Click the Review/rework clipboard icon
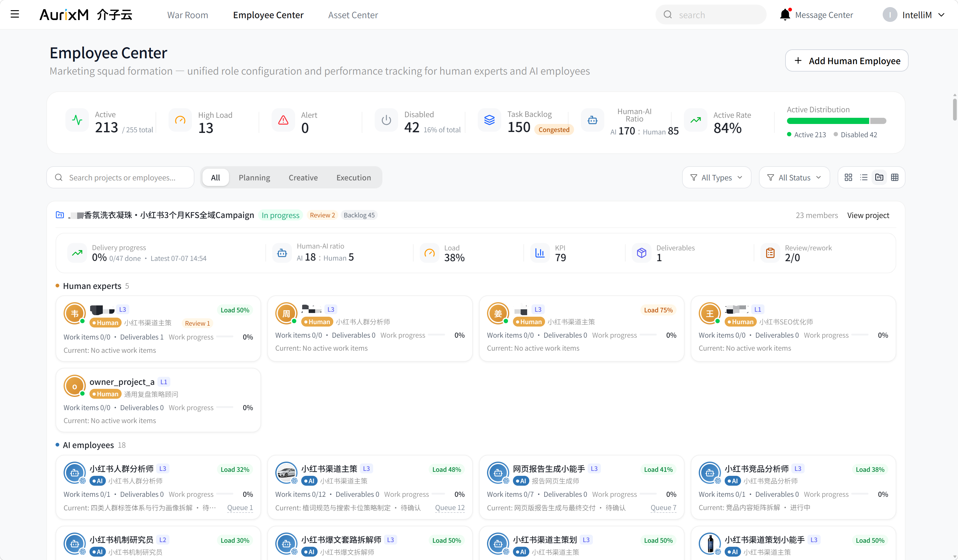 (x=770, y=253)
